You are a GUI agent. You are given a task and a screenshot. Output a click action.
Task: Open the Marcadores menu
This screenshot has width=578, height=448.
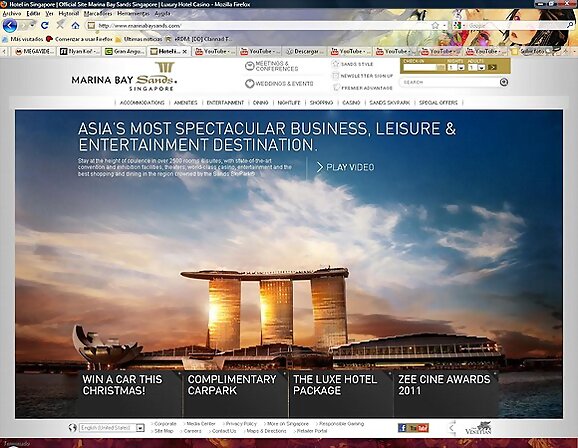[x=98, y=14]
